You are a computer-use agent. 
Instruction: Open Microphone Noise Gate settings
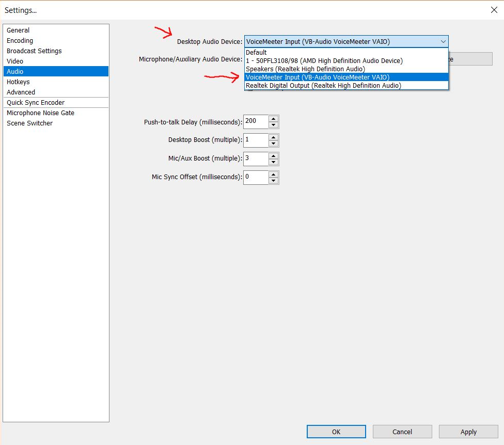(x=56, y=113)
